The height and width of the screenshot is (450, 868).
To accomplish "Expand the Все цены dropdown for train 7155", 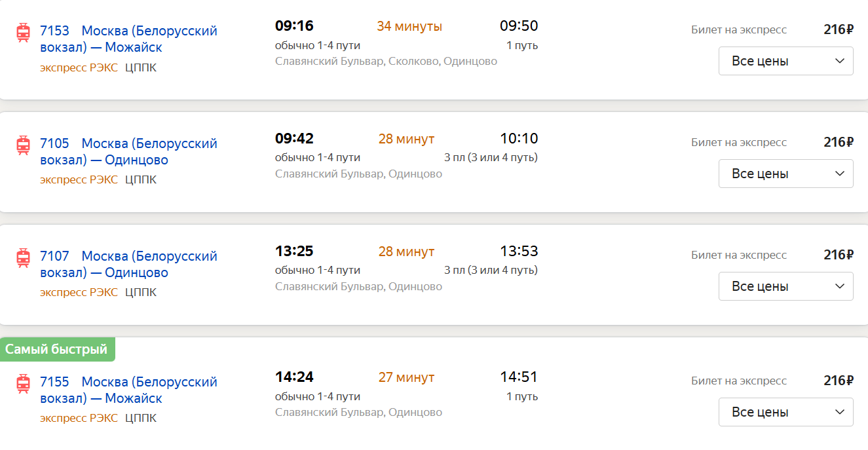I will 786,412.
